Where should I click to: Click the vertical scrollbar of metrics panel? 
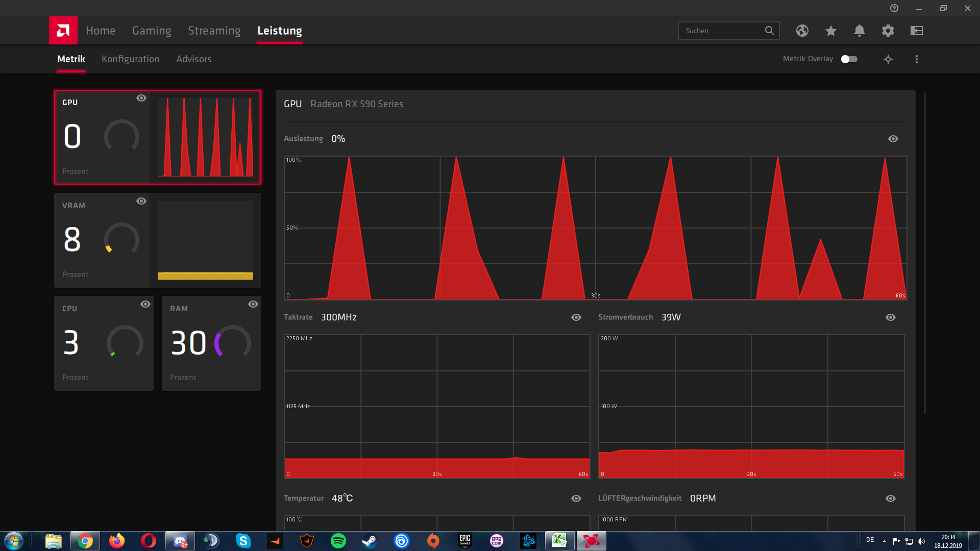[x=924, y=253]
